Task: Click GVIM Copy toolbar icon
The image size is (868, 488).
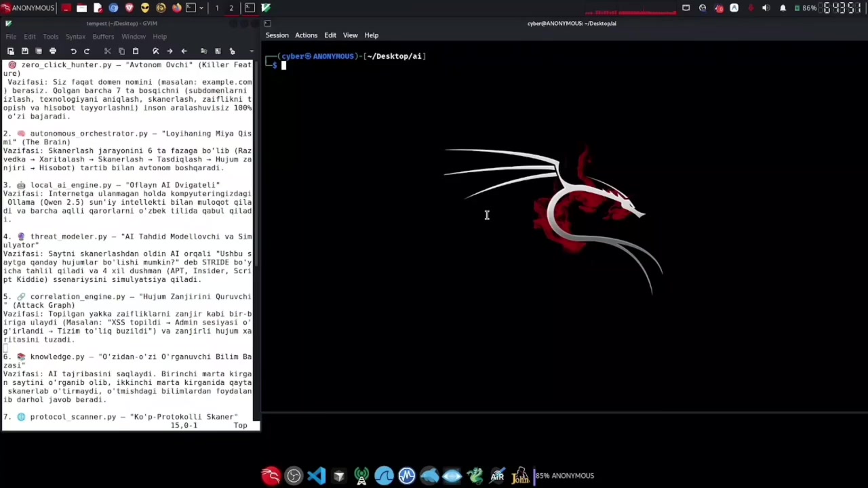Action: 121,52
